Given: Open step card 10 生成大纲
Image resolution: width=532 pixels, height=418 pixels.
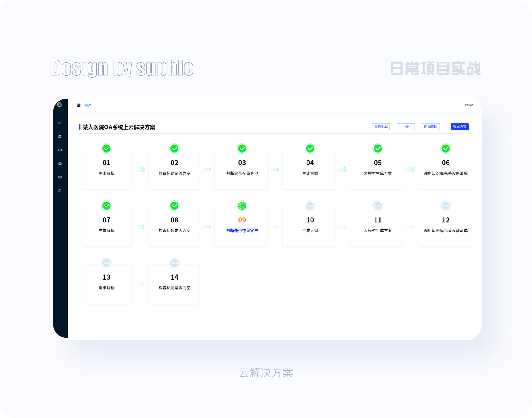Looking at the screenshot, I should click(309, 227).
